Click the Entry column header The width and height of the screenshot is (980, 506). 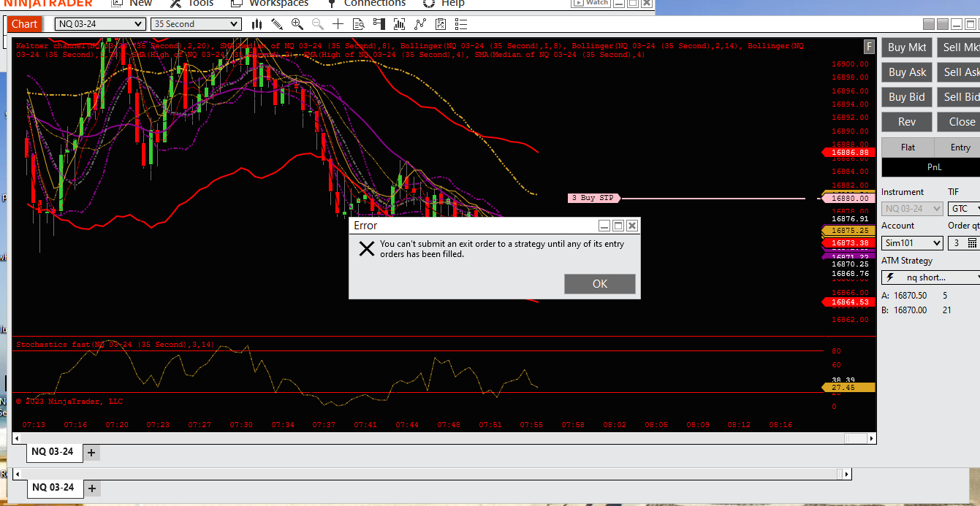click(x=959, y=147)
